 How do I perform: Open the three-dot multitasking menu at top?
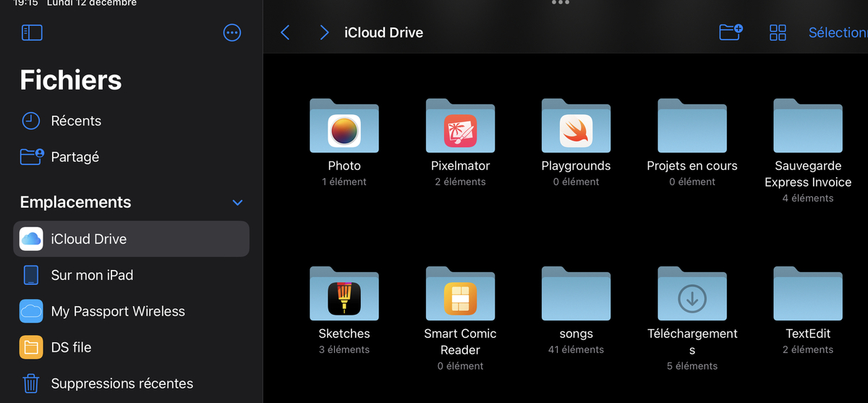click(x=561, y=3)
